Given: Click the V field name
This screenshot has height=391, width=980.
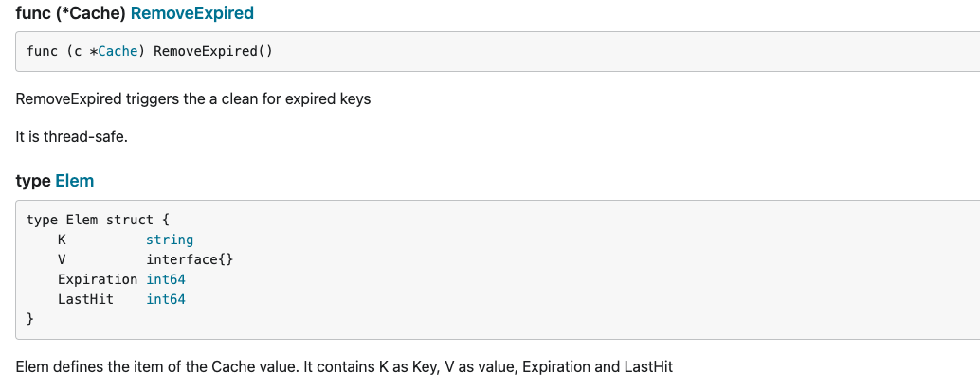Looking at the screenshot, I should click(62, 259).
